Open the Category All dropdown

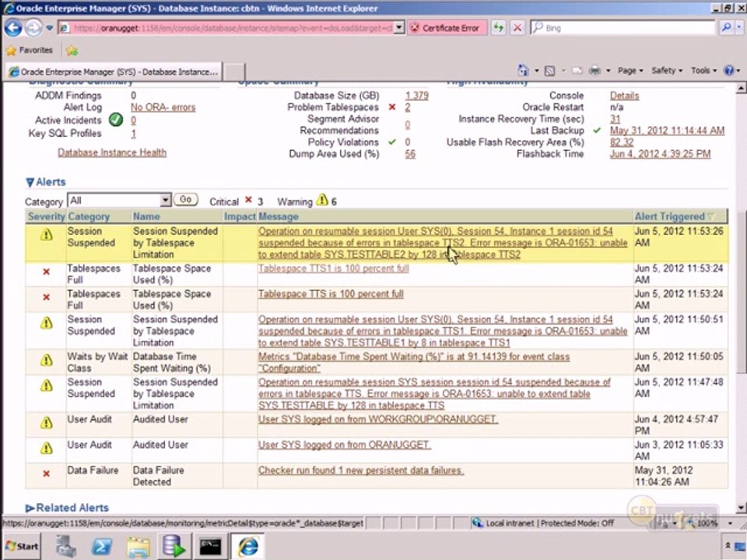tap(119, 200)
